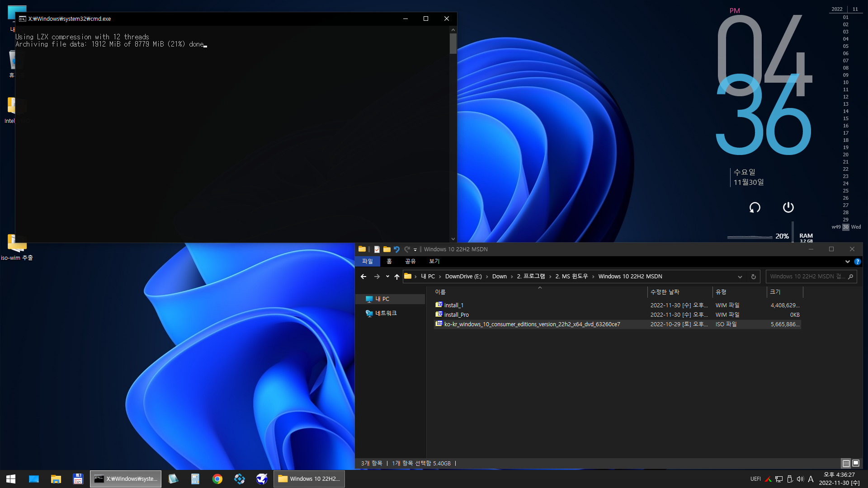Select the install_Pro WIM file
868x488 pixels.
[617, 315]
